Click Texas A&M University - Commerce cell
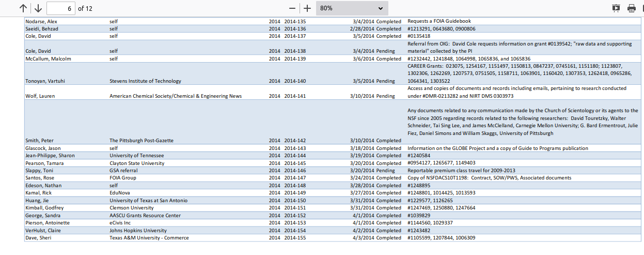This screenshot has height=255, width=644. 149,238
